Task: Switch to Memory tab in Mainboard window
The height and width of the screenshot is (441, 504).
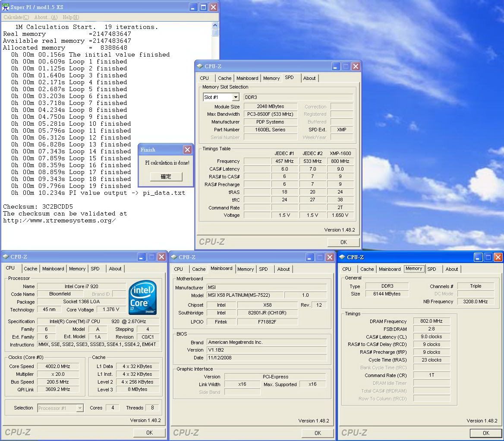Action: [x=246, y=269]
